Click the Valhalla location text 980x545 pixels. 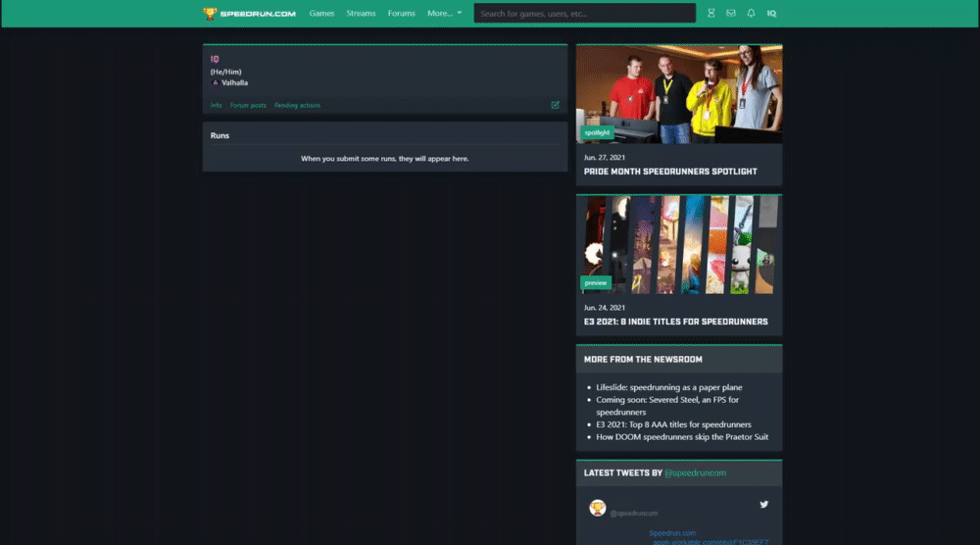[x=234, y=82]
